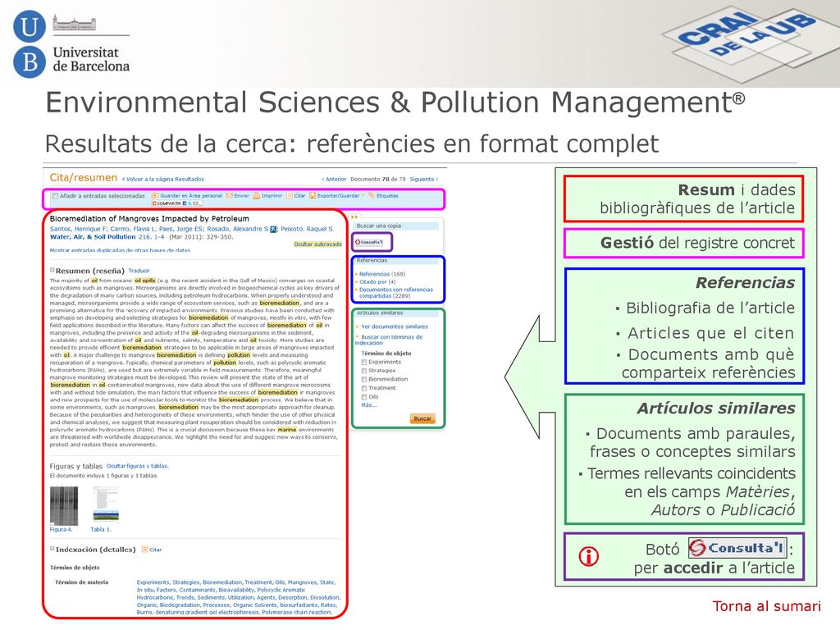The height and width of the screenshot is (630, 840).
Task: Open the Citado por (4) link
Action: coord(377,282)
